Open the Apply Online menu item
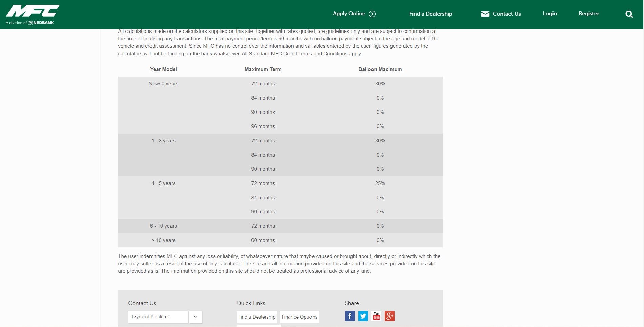Image resolution: width=644 pixels, height=327 pixels. [349, 14]
